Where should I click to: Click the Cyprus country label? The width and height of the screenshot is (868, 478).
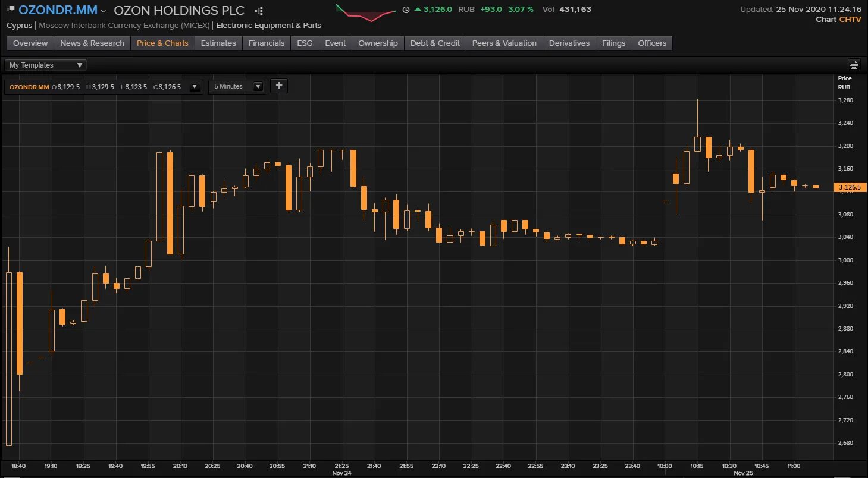tap(19, 26)
